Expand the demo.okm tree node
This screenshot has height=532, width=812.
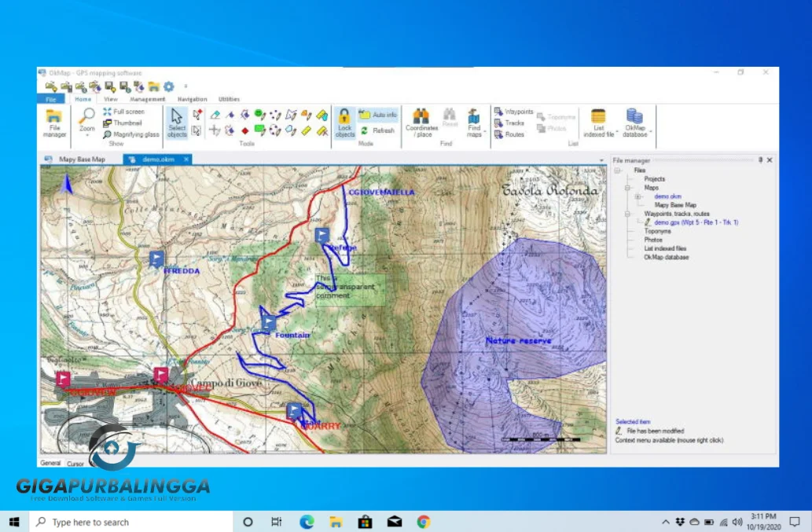coord(638,196)
